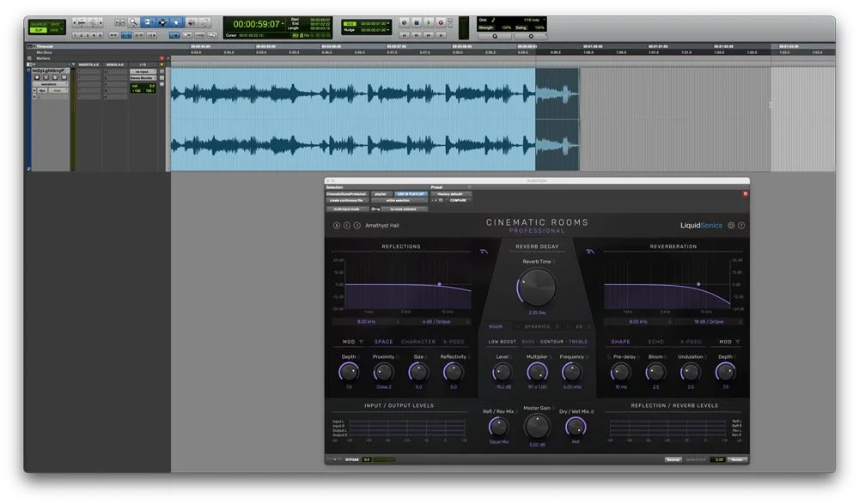Switch to the SPACE tab
This screenshot has height=504, width=859.
[383, 342]
